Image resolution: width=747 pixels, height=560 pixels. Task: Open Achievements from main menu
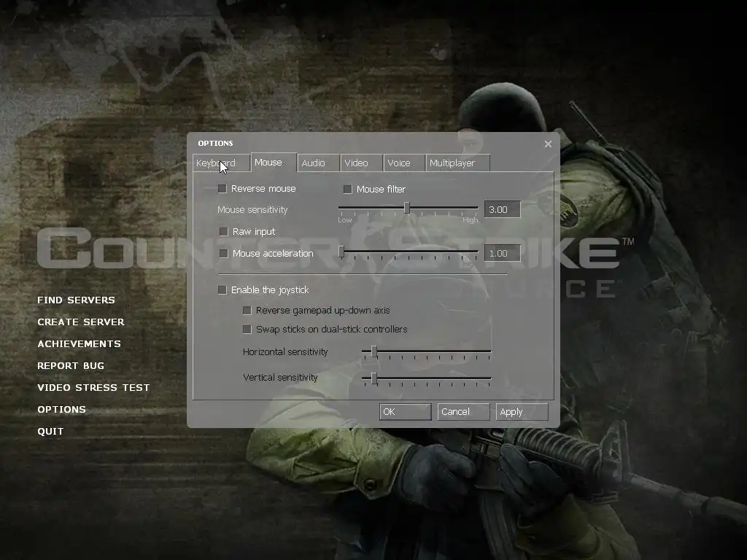coord(79,344)
